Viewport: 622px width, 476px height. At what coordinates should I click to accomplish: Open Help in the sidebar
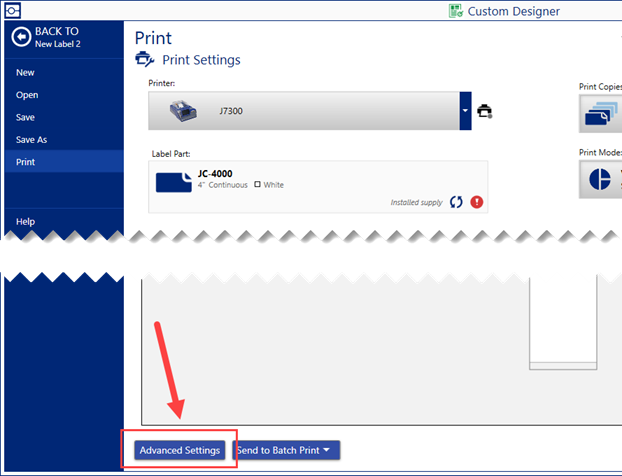[x=25, y=221]
